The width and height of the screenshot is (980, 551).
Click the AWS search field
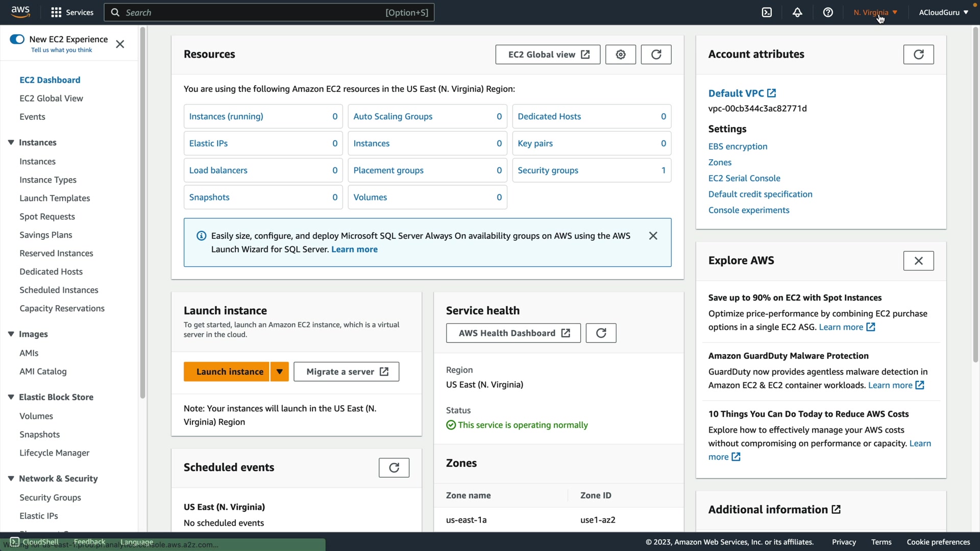coord(255,12)
